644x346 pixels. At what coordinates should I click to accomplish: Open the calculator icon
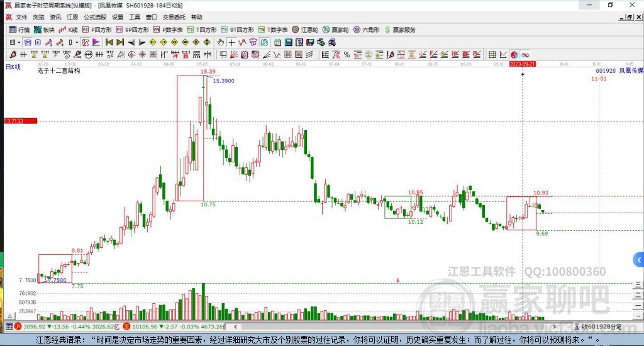(x=288, y=42)
